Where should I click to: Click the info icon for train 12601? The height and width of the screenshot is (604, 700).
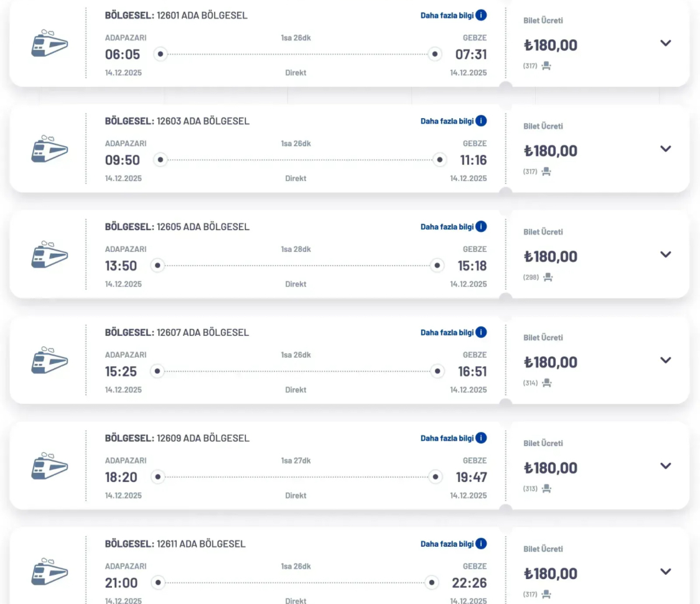481,16
